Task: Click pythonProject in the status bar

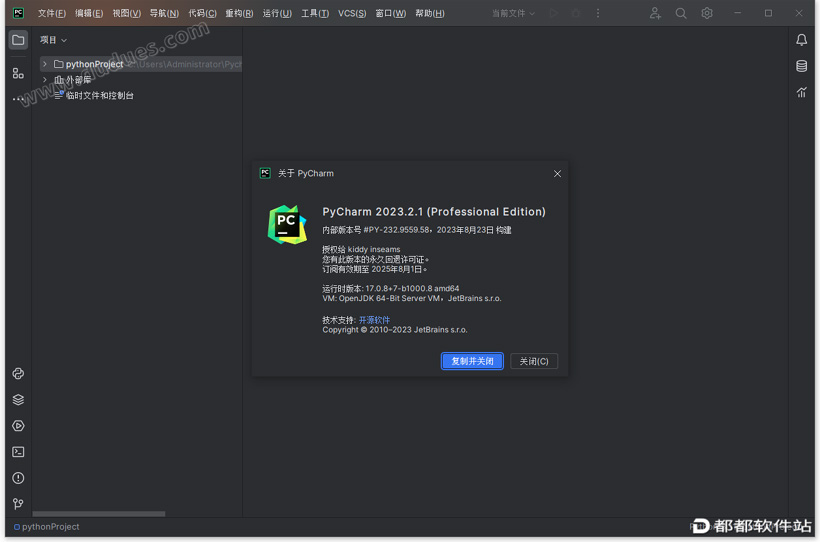Action: (x=47, y=527)
